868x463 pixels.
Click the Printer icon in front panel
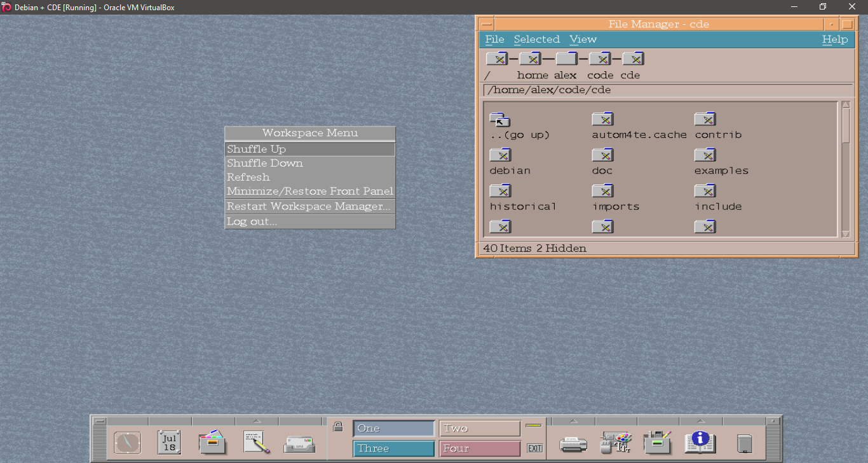(573, 443)
